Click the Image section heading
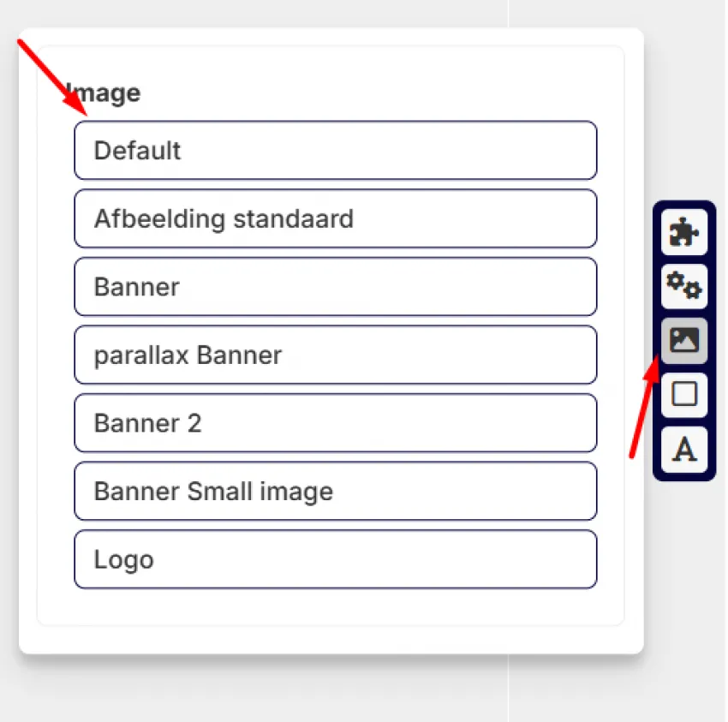Viewport: 728px width, 722px height. (103, 94)
